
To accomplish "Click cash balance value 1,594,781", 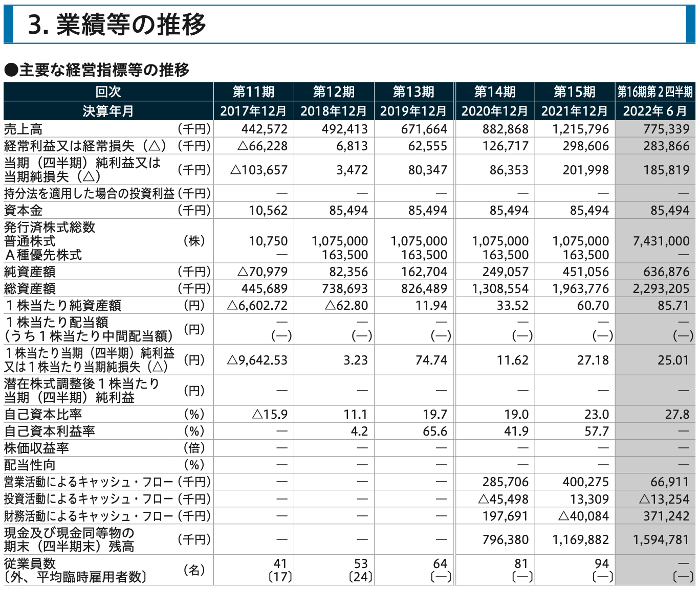I will tap(661, 539).
